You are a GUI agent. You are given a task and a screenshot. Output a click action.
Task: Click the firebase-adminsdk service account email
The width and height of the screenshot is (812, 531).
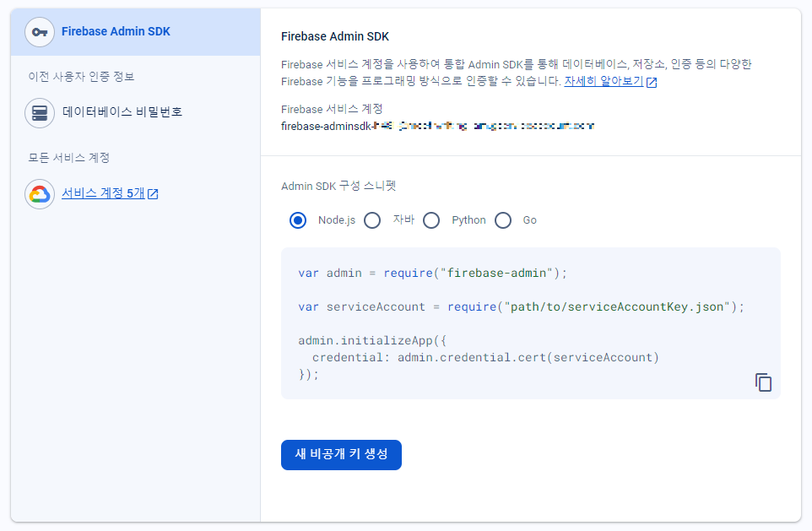(x=437, y=126)
